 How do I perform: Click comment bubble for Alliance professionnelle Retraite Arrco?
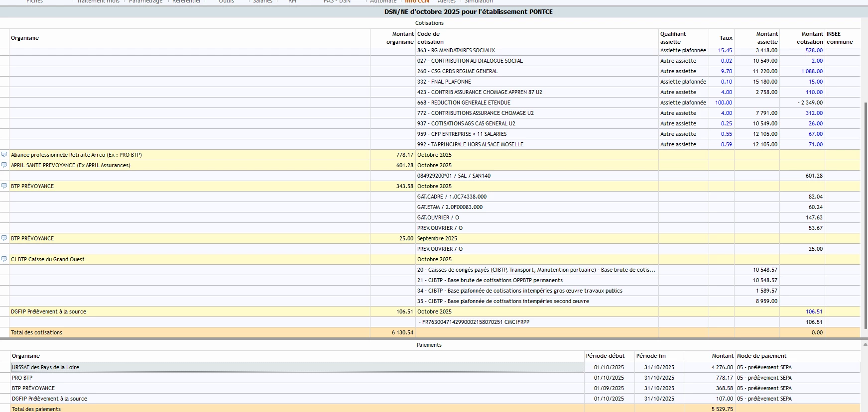coord(4,155)
